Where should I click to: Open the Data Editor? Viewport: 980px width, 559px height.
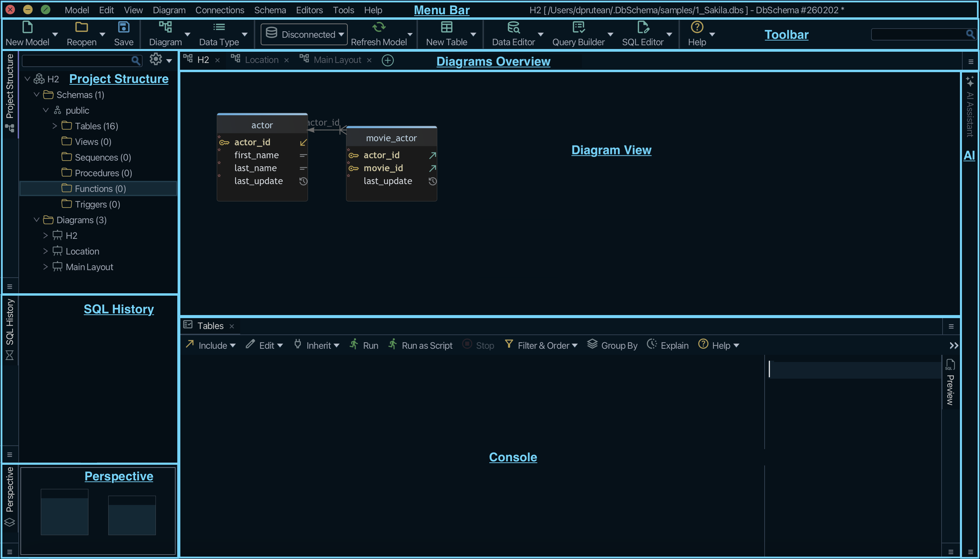tap(513, 34)
